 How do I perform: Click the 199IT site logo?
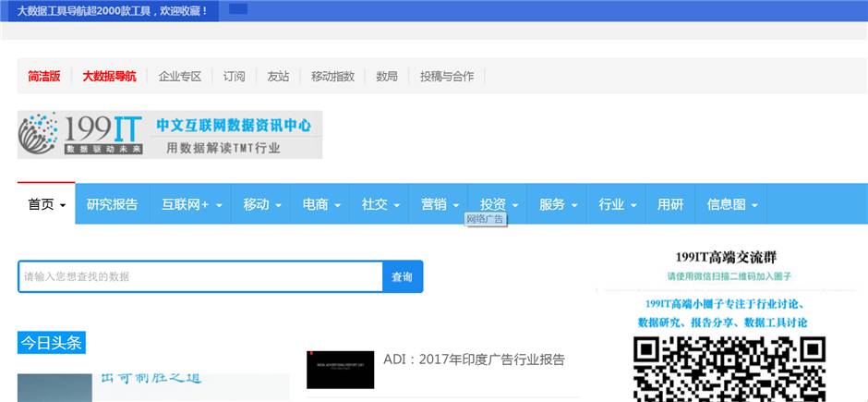pos(169,135)
